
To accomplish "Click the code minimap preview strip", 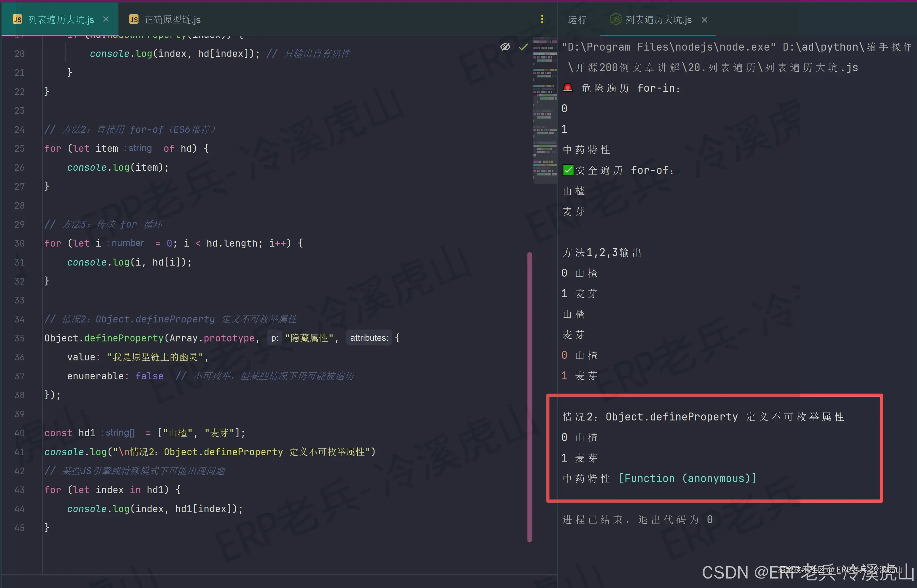I will (x=545, y=111).
